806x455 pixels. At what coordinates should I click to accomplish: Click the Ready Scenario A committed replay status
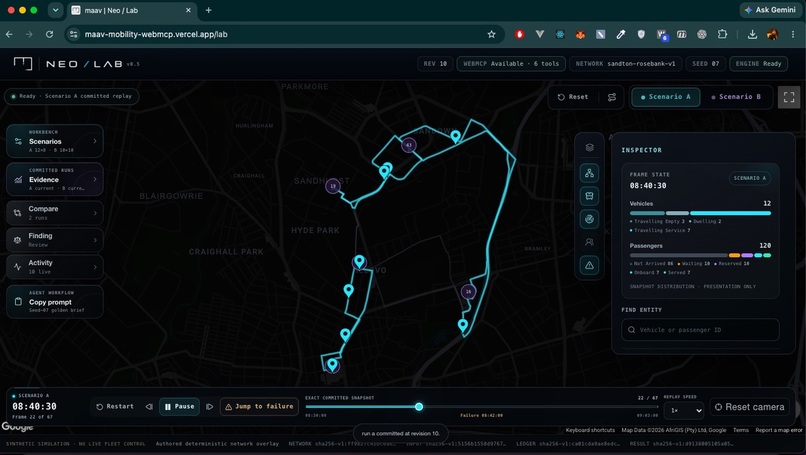coord(71,96)
